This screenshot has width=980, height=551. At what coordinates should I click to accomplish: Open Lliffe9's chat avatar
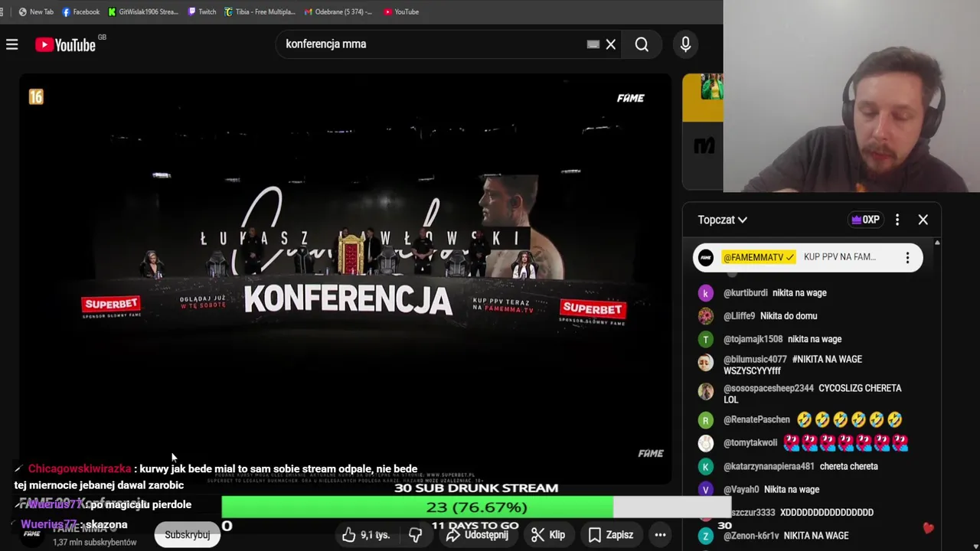click(706, 316)
